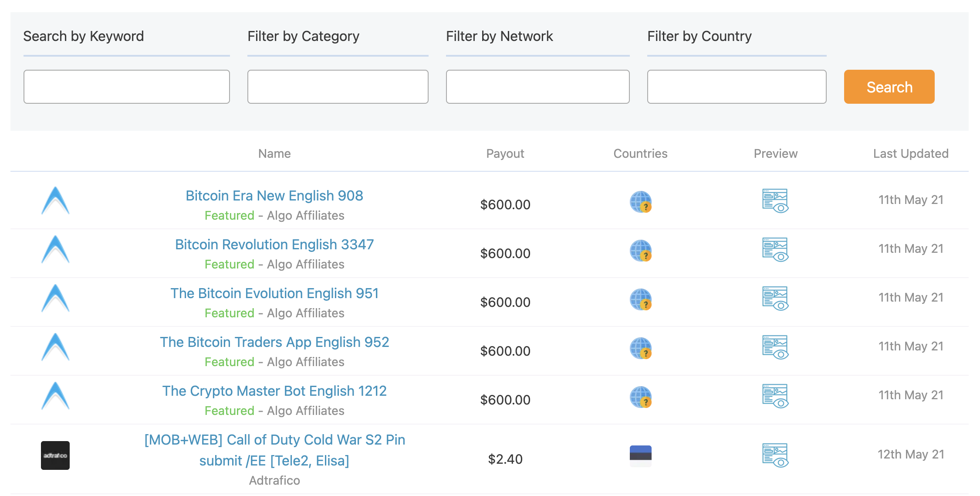Click Adtrafico network name under Call of Duty offer
Screen dimensions: 980x496
pos(274,480)
